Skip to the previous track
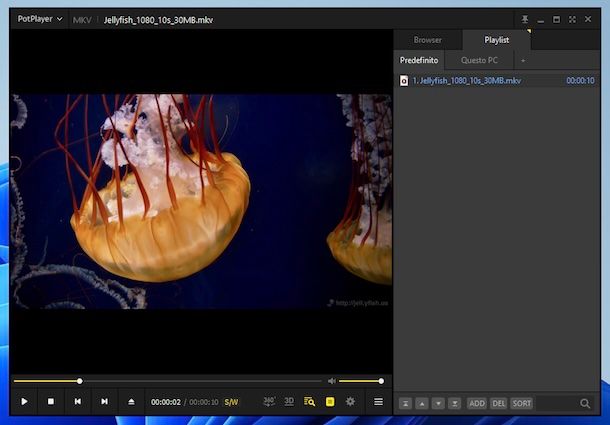610x425 pixels. 77,402
